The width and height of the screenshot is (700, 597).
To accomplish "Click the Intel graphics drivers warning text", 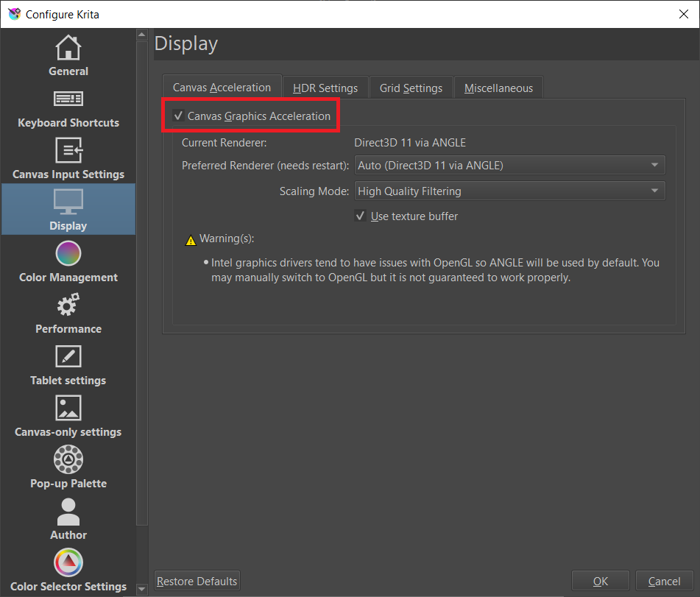I will click(x=435, y=269).
